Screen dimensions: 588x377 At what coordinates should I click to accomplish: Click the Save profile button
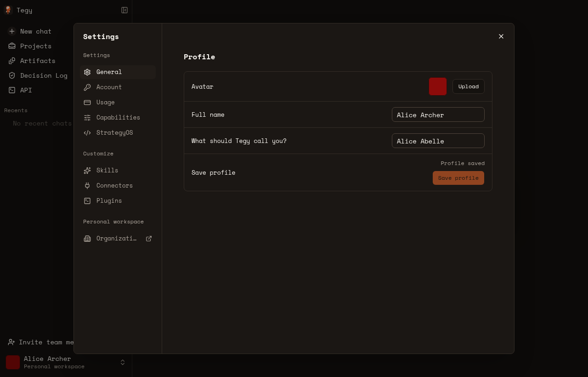458,178
